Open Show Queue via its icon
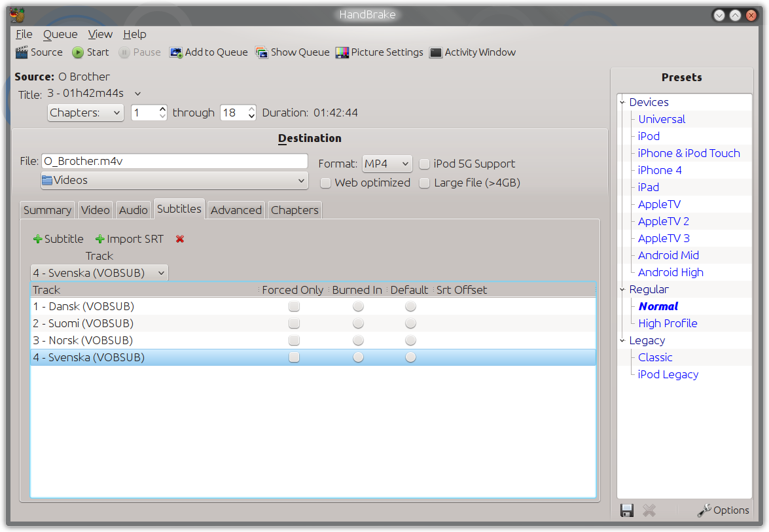Screen dimensions: 769x532 click(262, 52)
